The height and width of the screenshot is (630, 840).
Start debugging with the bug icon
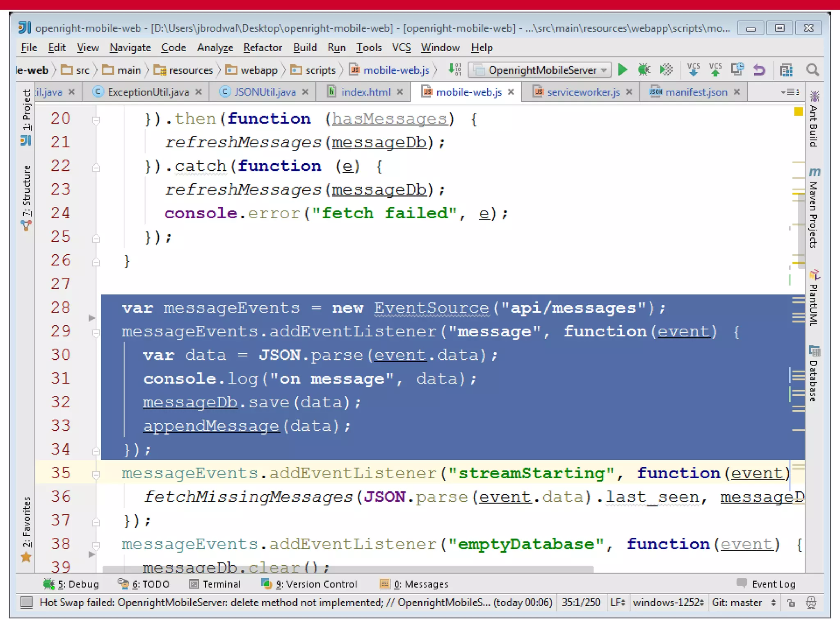644,70
